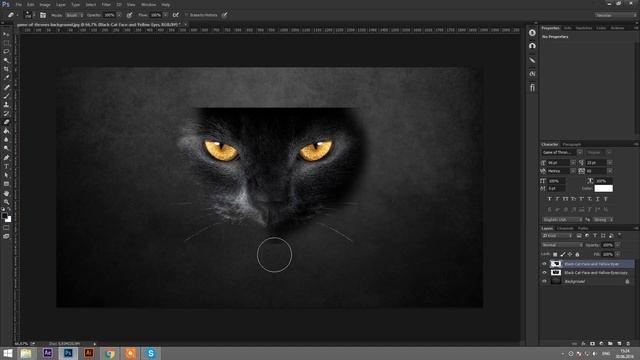Select the Clone Stamp tool

6,104
